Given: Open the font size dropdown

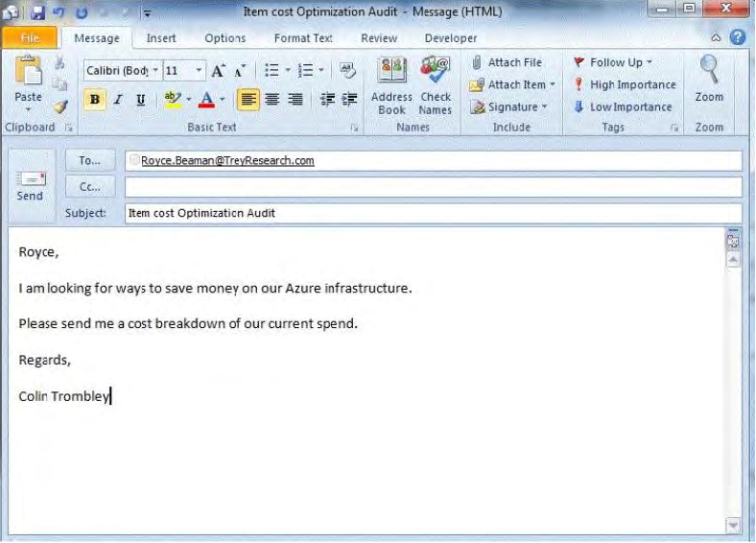Looking at the screenshot, I should [198, 71].
